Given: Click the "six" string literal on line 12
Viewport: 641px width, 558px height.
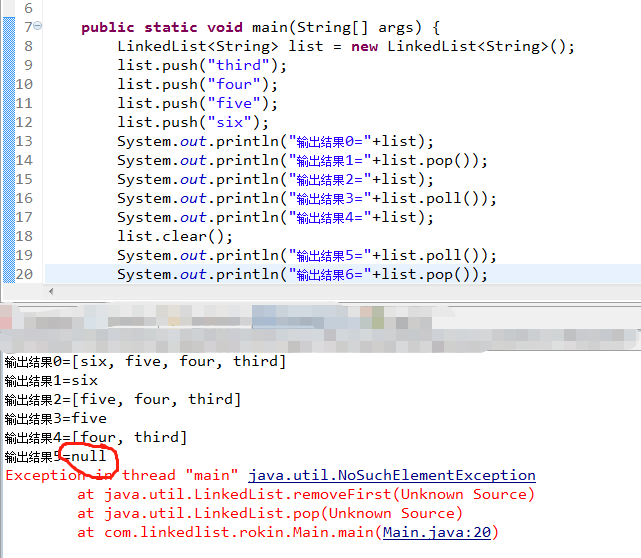Looking at the screenshot, I should click(x=229, y=123).
